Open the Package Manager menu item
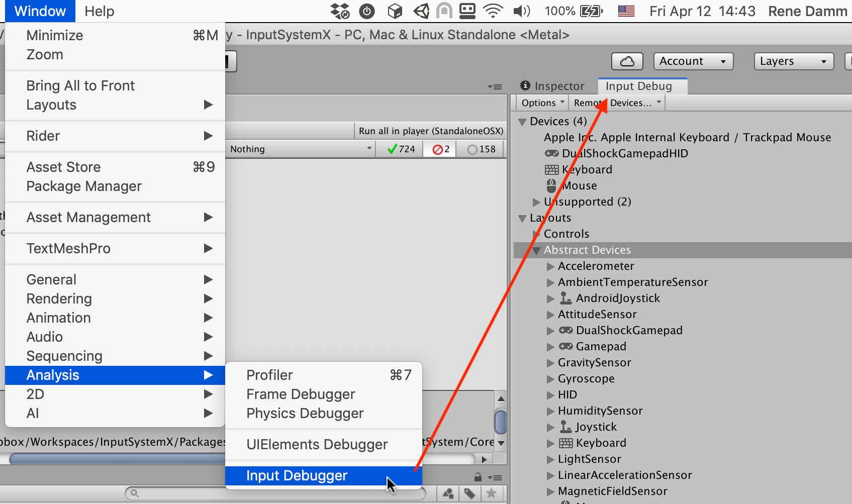Image resolution: width=852 pixels, height=504 pixels. click(x=115, y=186)
